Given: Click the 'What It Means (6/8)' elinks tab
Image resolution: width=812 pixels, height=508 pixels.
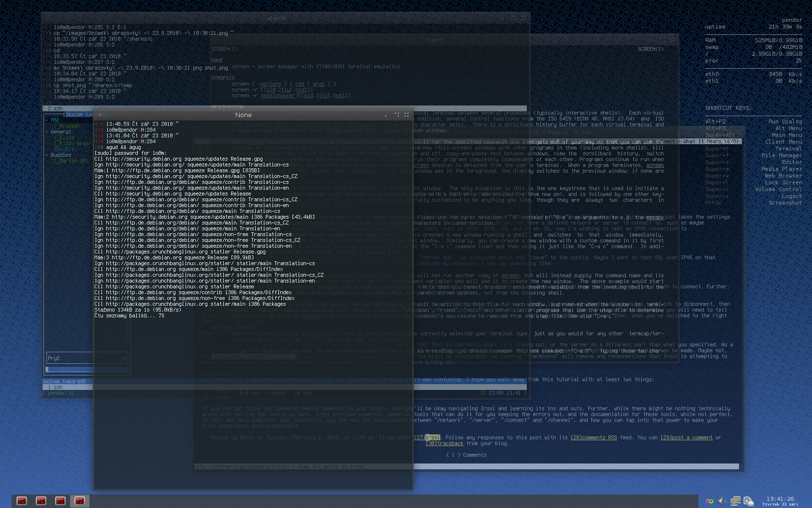Looking at the screenshot, I should click(711, 141).
